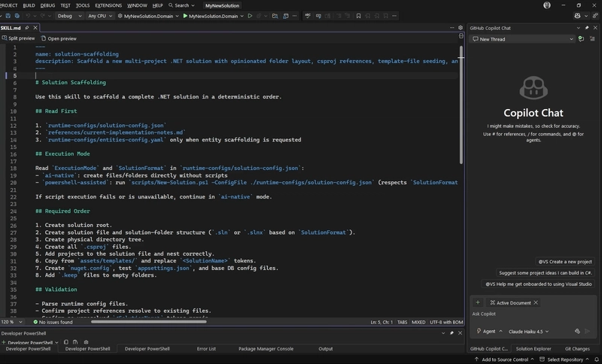Switch to the Solution Explorer tab
The height and width of the screenshot is (364, 602).
coord(533,349)
